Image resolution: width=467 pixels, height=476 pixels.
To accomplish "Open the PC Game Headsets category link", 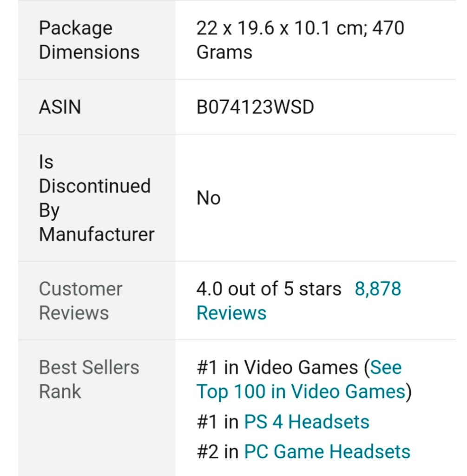I will point(327,452).
